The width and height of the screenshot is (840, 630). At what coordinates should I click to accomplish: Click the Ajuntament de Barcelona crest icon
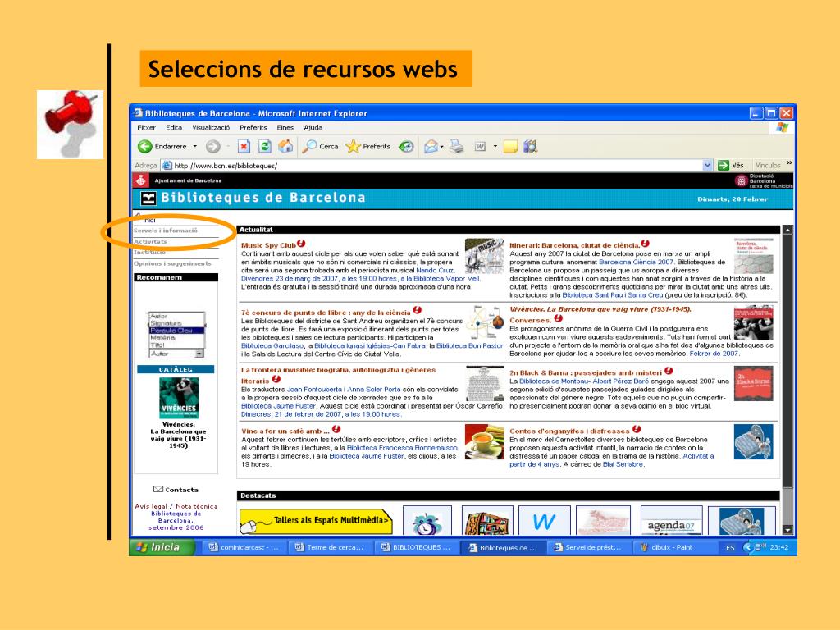141,180
